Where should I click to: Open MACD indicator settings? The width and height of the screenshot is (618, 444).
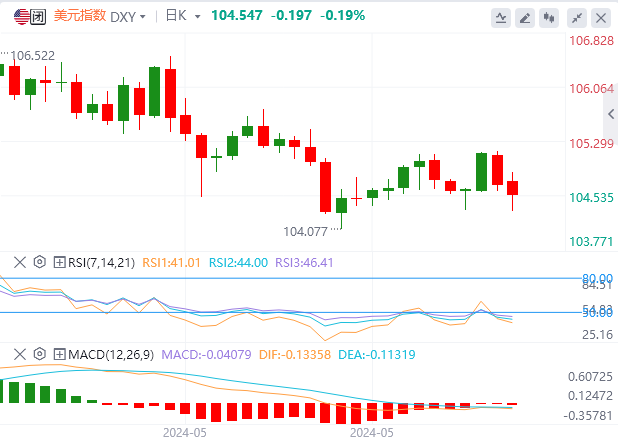click(x=40, y=354)
